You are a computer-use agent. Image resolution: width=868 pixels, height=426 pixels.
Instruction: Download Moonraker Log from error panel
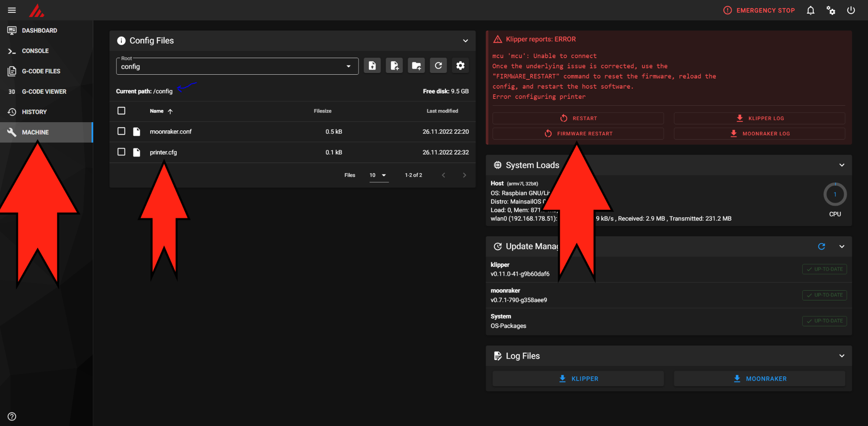(x=759, y=134)
